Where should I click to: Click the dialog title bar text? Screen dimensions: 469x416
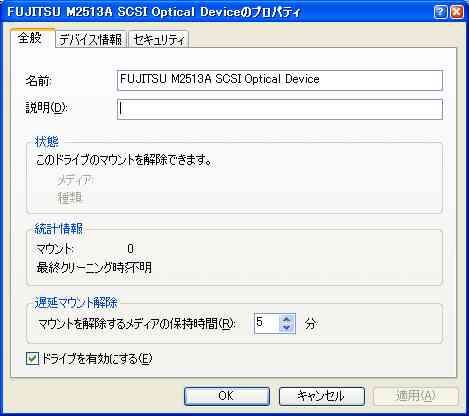click(x=154, y=12)
